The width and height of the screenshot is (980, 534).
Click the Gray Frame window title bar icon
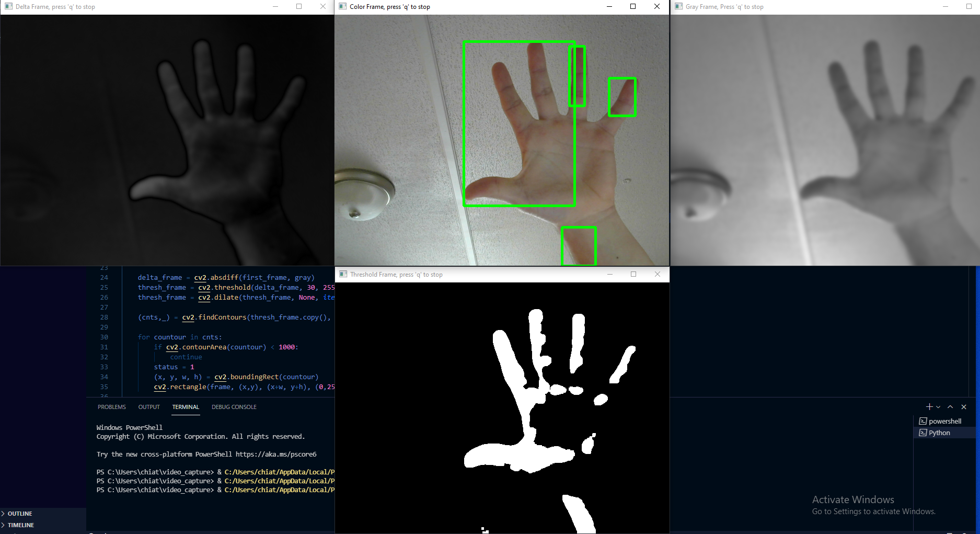[677, 6]
